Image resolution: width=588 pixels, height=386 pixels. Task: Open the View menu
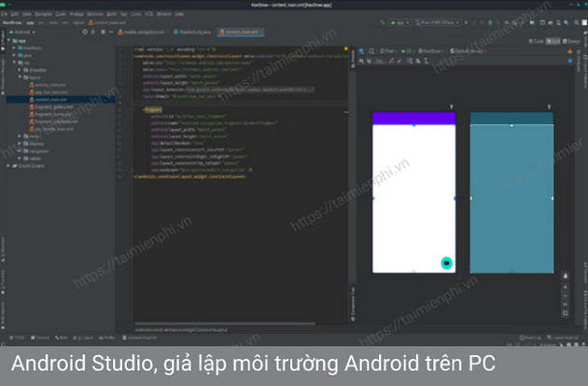(27, 14)
